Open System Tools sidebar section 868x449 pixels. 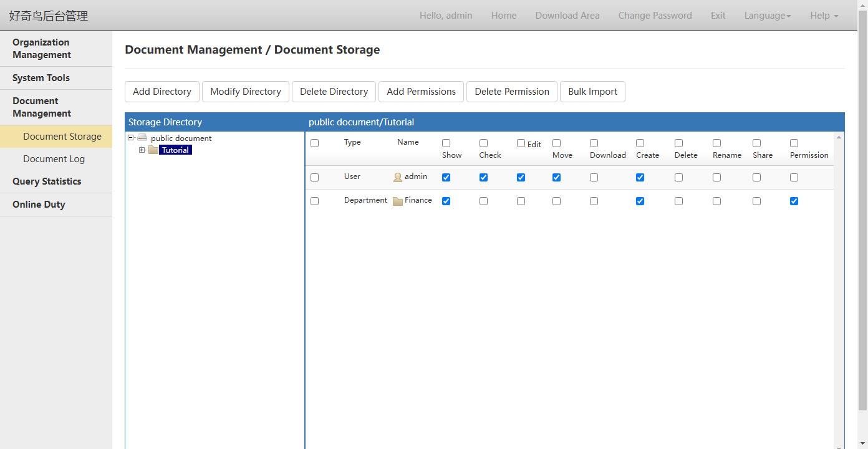click(x=41, y=78)
